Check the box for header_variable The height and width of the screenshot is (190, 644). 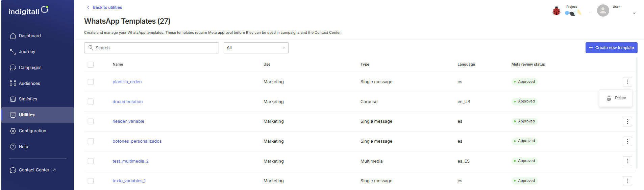91,121
